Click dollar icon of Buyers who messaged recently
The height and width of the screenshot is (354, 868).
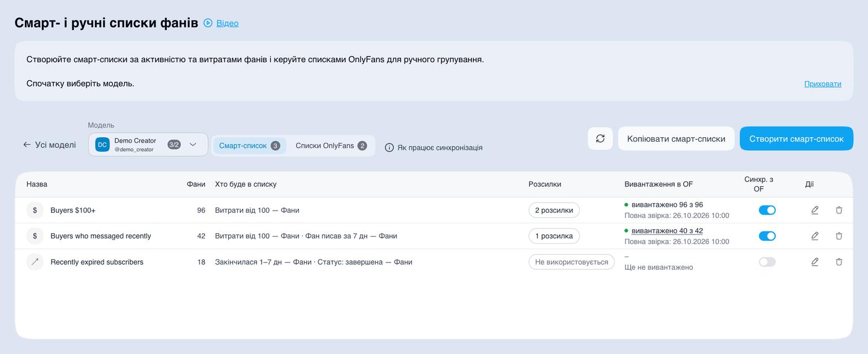(35, 236)
